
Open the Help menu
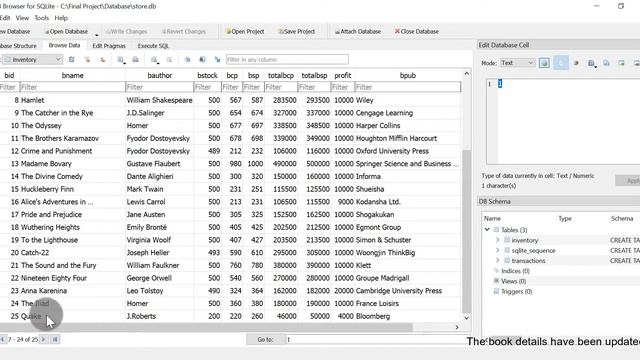coord(61,18)
